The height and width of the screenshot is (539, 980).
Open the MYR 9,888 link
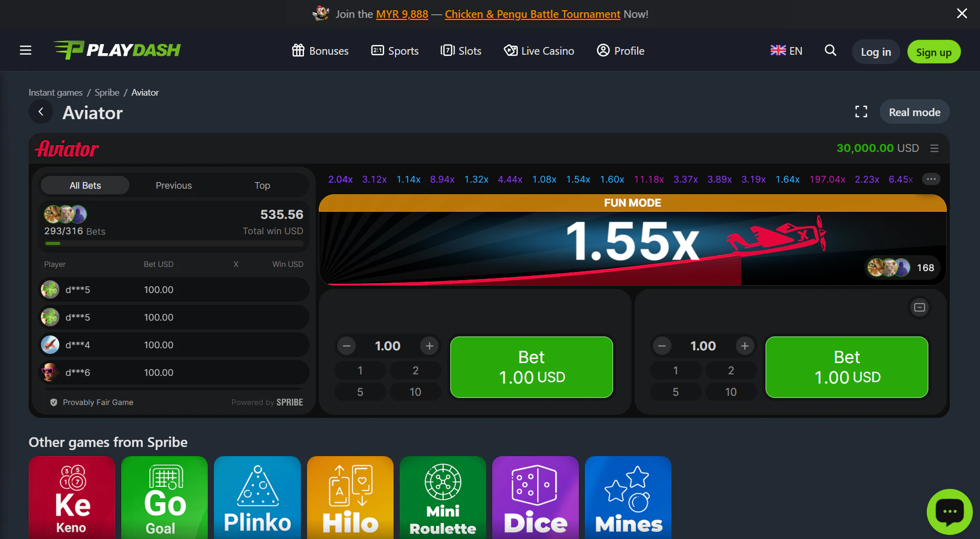pyautogui.click(x=402, y=14)
